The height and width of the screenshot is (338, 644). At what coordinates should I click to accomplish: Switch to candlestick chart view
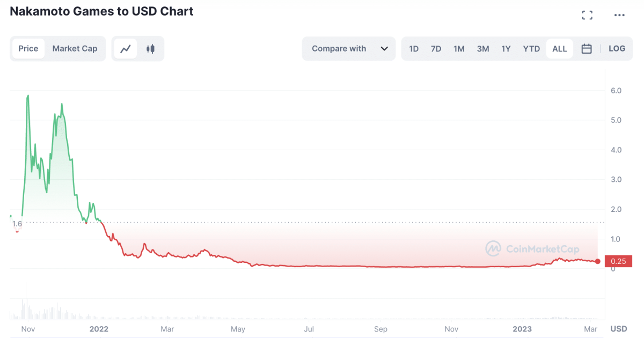(x=150, y=48)
